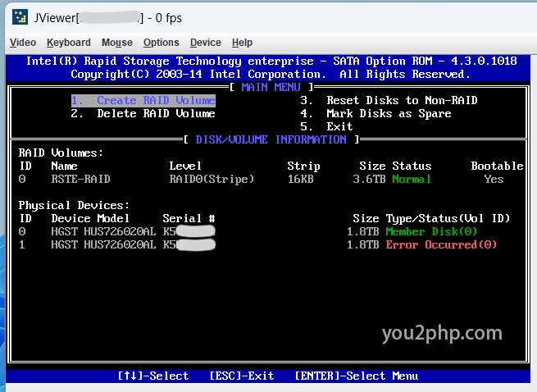The width and height of the screenshot is (537, 392).
Task: Open the Device menu
Action: 206,43
